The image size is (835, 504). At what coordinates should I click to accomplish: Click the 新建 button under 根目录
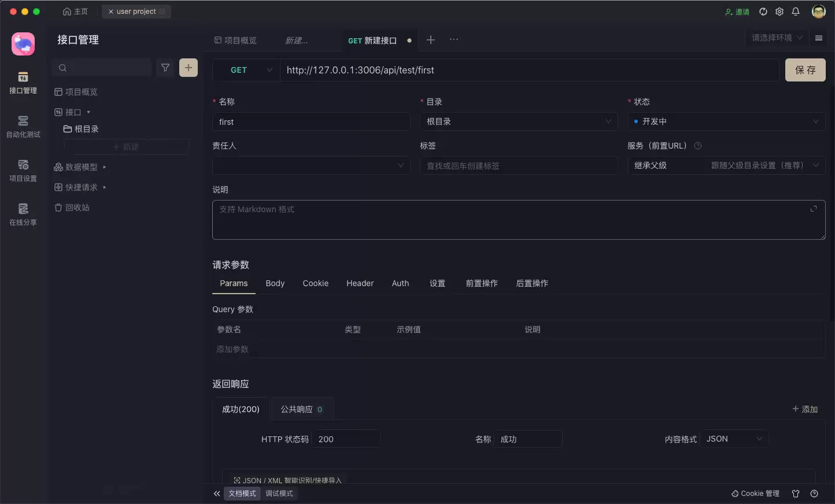[126, 147]
